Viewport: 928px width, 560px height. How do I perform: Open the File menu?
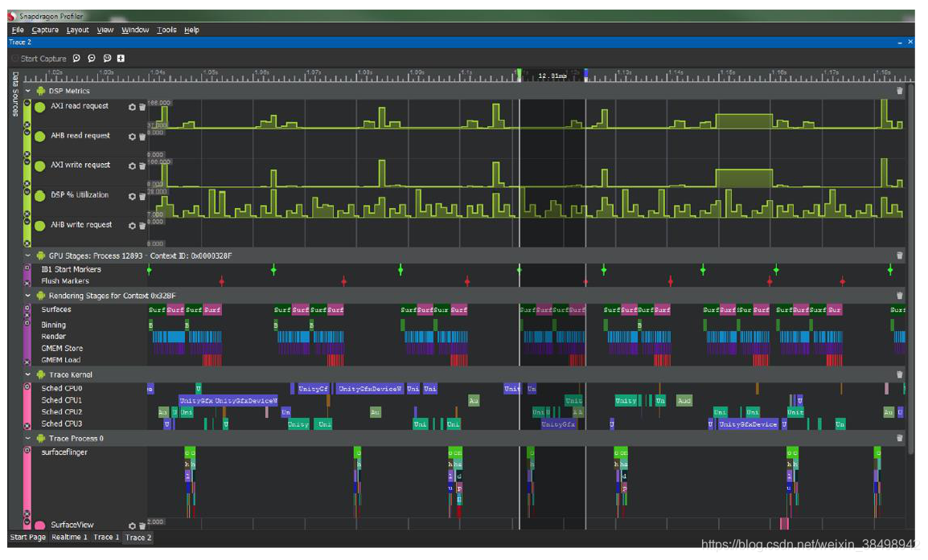18,30
